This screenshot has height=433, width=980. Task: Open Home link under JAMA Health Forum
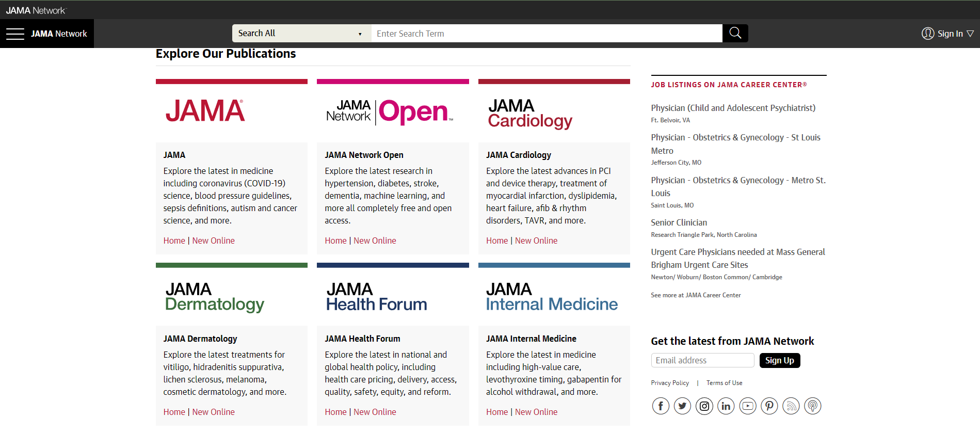click(x=335, y=412)
